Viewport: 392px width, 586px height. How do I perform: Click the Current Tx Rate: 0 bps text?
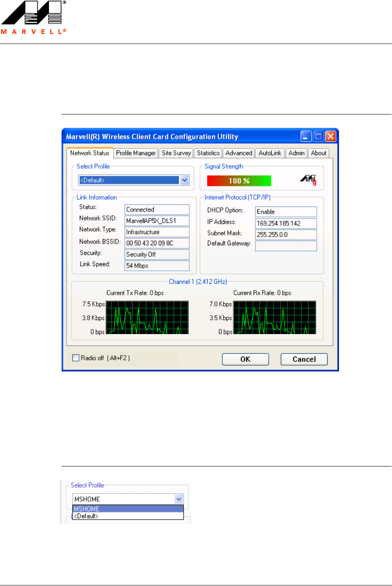pyautogui.click(x=135, y=293)
